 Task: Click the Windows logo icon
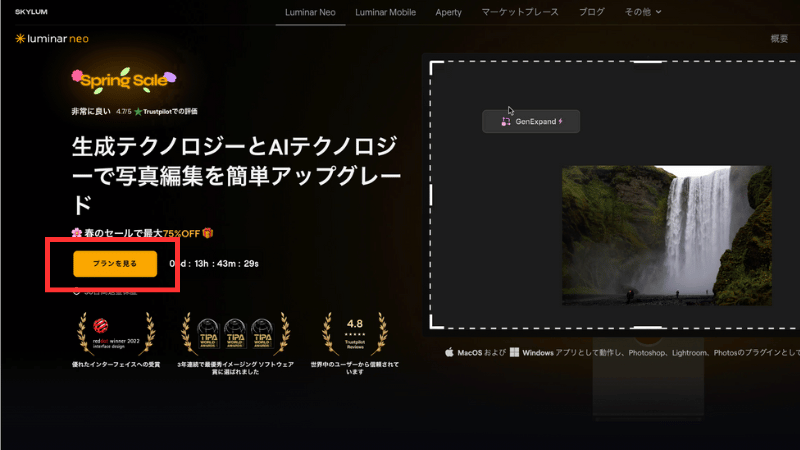514,353
